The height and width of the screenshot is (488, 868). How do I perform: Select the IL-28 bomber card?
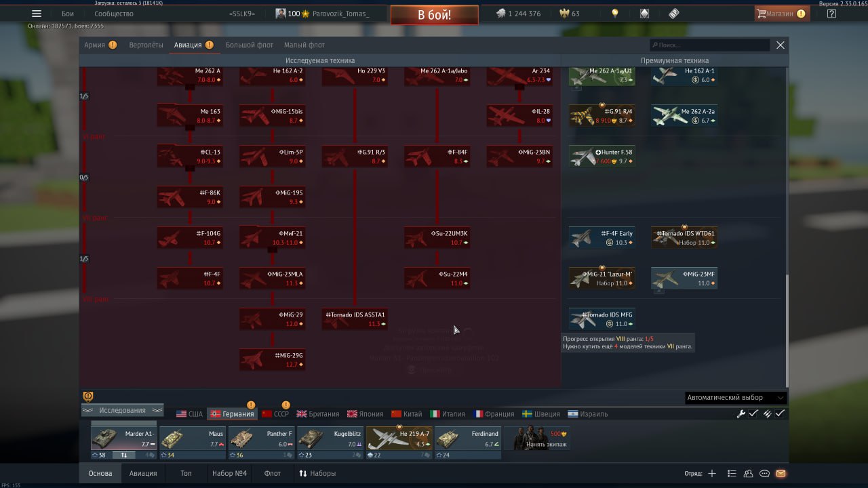pos(519,116)
